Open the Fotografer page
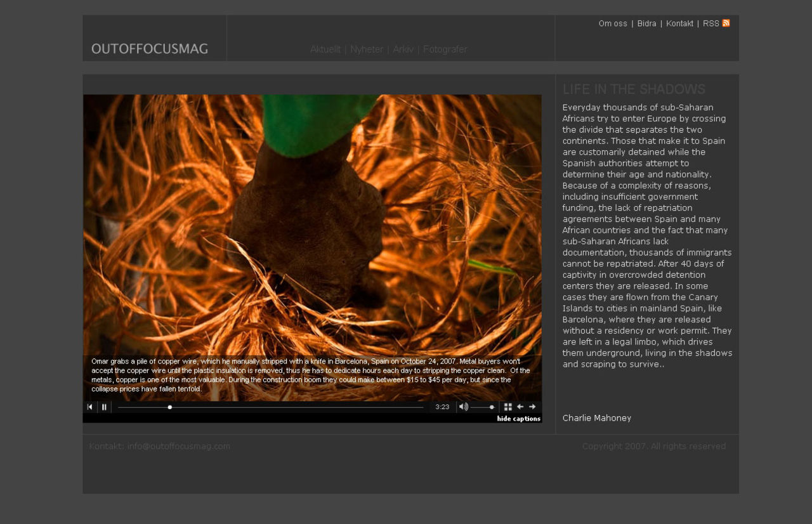This screenshot has width=812, height=524. click(445, 49)
